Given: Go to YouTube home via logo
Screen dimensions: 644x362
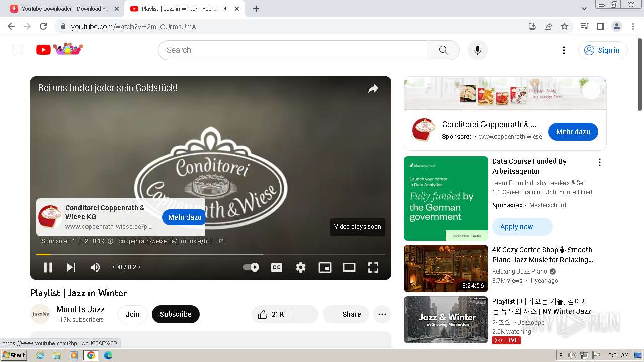Looking at the screenshot, I should click(x=59, y=49).
